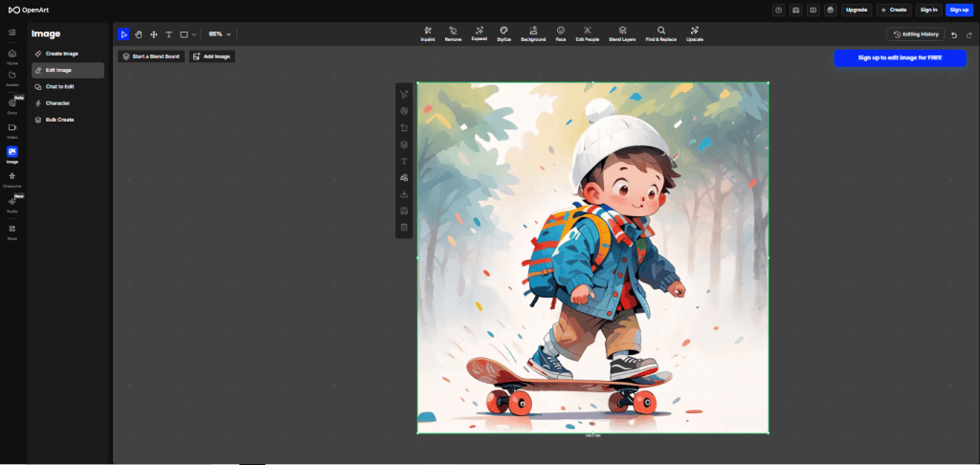Expand the rectangle shape tool dropdown

(193, 33)
